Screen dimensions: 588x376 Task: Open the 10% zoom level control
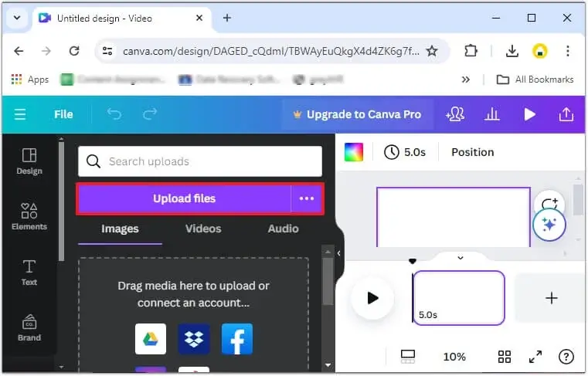(454, 357)
